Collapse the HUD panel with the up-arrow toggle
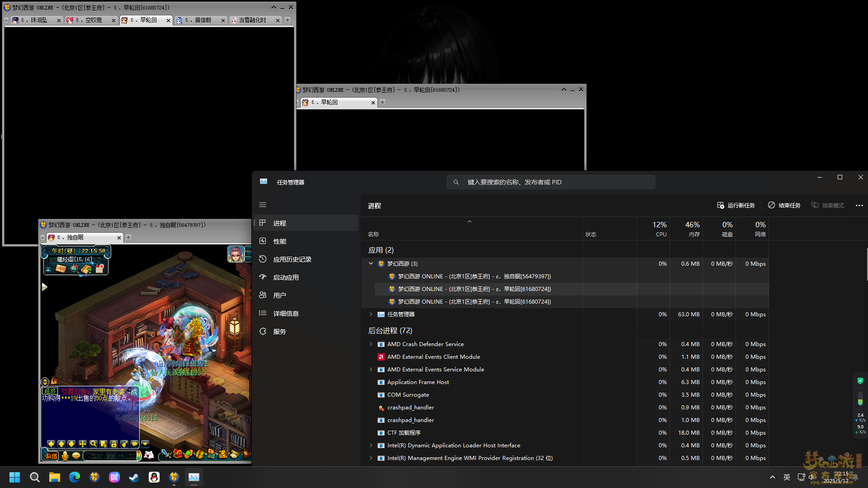 coord(48,270)
